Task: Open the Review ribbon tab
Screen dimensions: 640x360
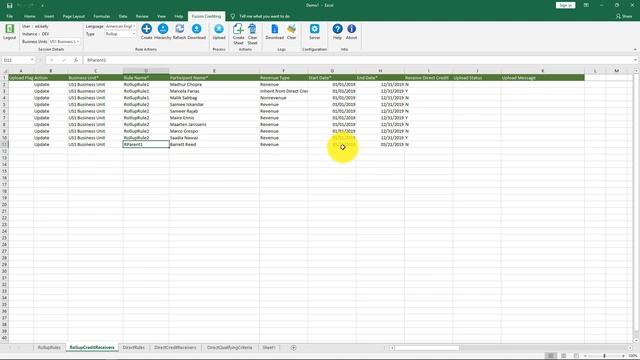Action: 142,16
